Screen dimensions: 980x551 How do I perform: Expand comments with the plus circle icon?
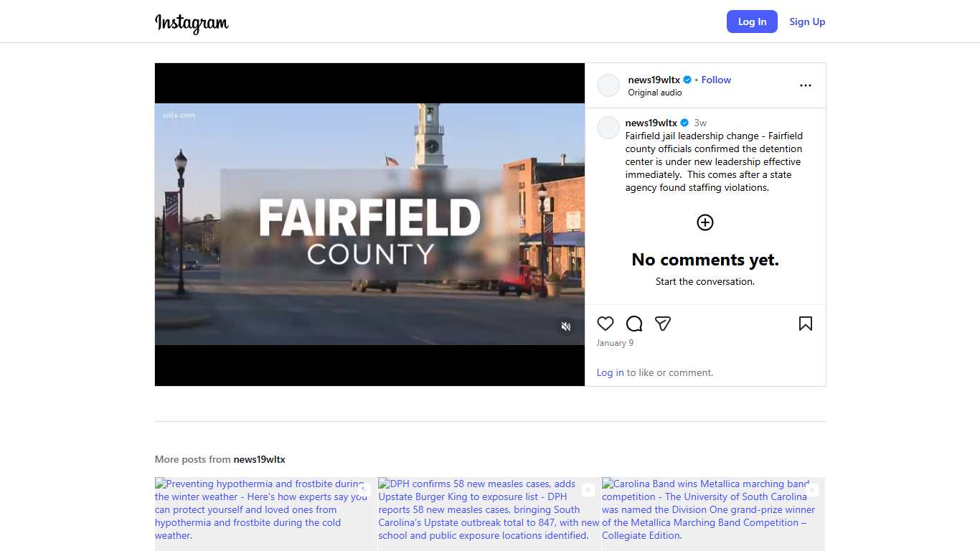[705, 222]
